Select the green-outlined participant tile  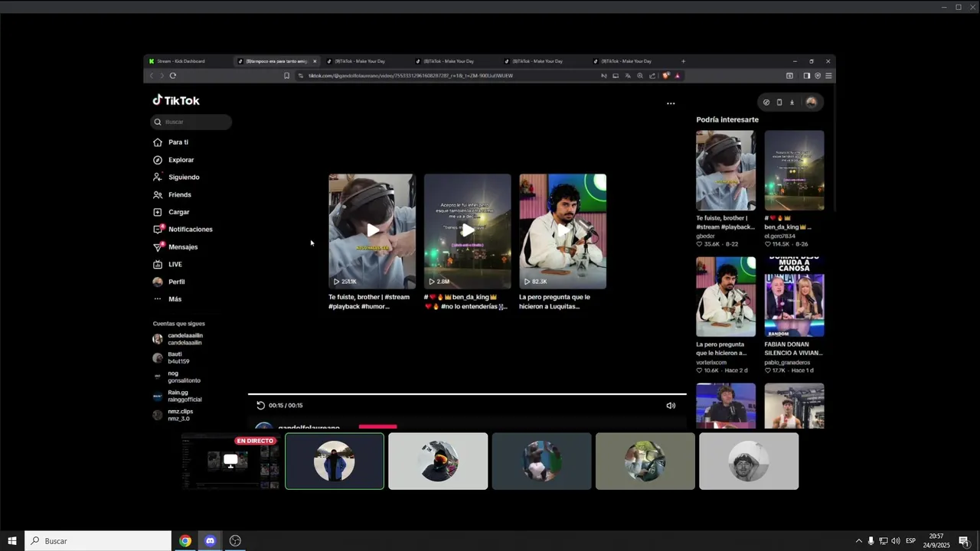tap(335, 461)
